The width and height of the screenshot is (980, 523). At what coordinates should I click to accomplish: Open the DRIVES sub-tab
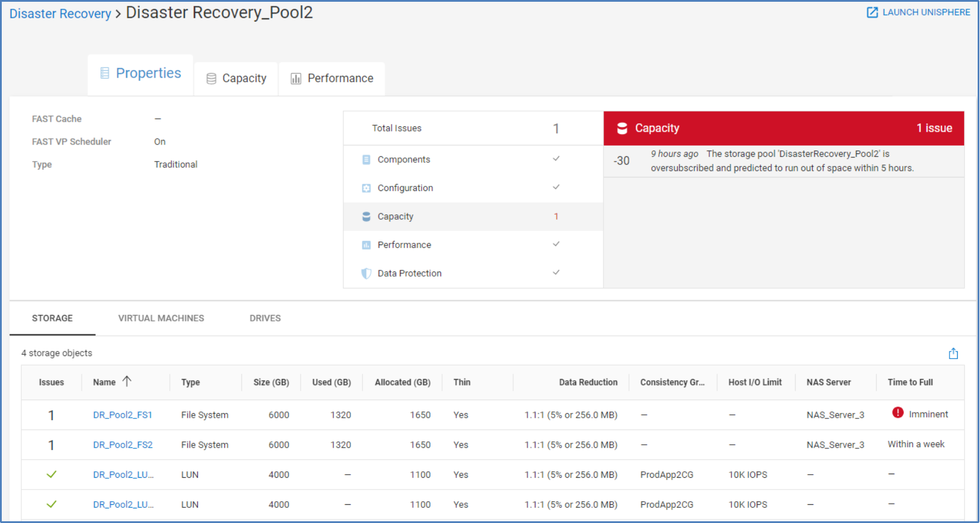tap(265, 319)
